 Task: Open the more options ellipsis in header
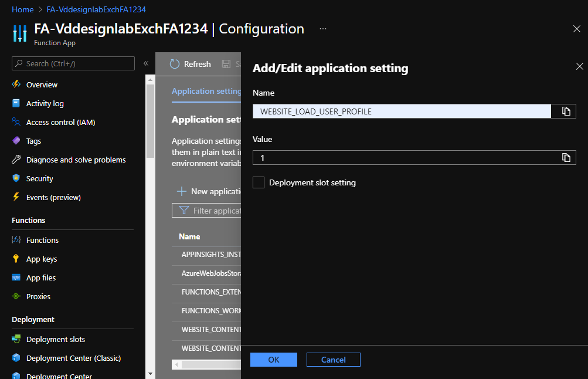323,29
